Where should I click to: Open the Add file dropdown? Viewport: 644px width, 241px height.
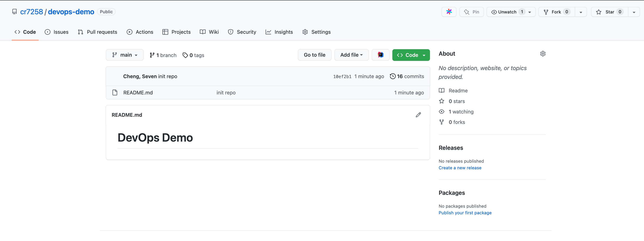point(351,55)
